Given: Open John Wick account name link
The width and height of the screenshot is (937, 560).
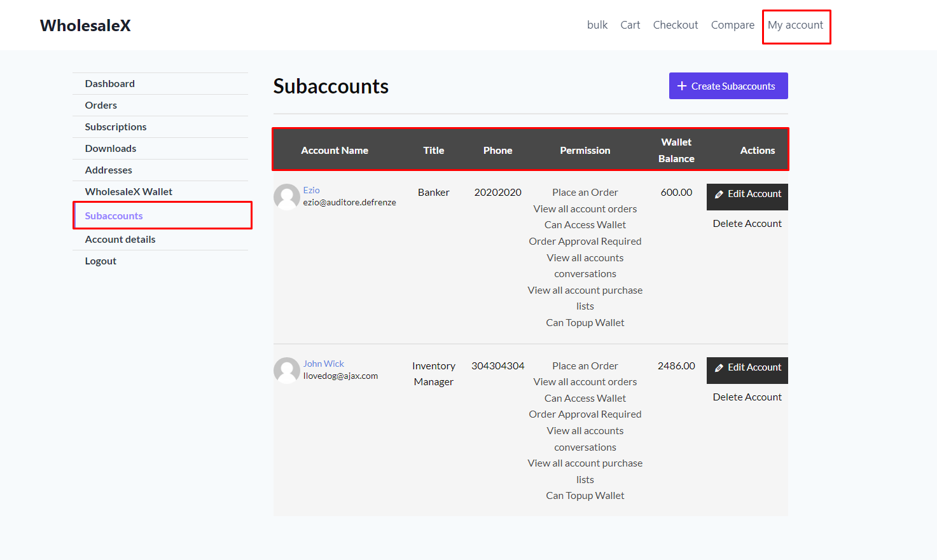Looking at the screenshot, I should [323, 364].
